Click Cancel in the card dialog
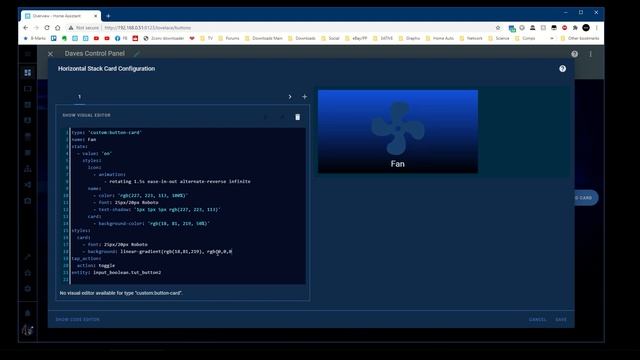Viewport: 640px width, 360px height. click(x=538, y=319)
